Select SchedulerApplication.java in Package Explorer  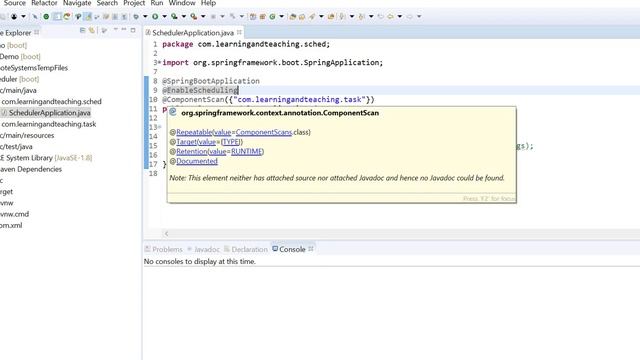tap(49, 113)
